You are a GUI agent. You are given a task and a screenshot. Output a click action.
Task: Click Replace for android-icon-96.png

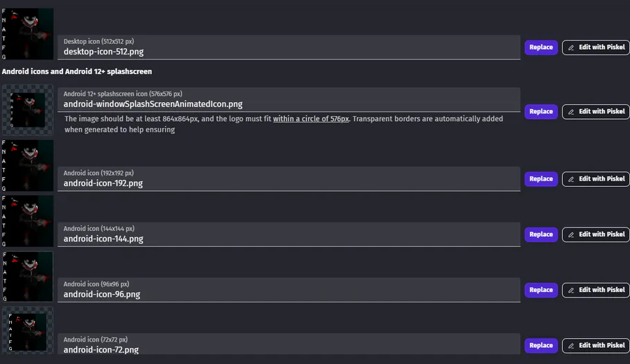pos(540,290)
